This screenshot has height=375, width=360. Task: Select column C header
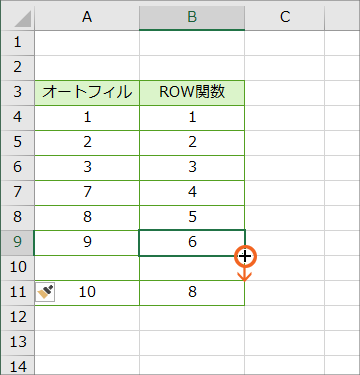tap(284, 17)
